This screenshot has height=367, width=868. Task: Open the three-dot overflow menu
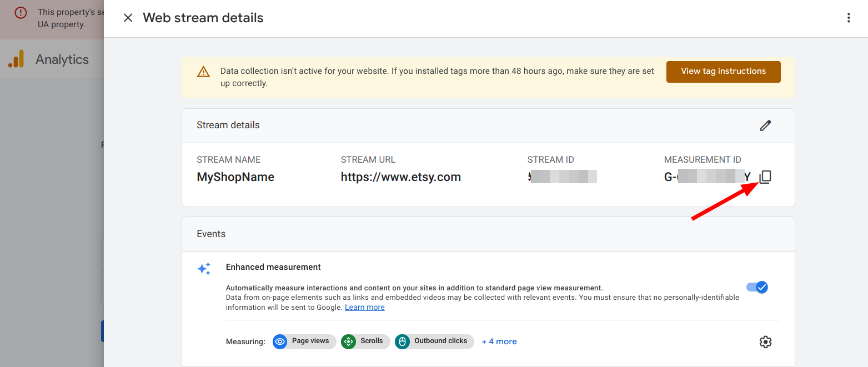pyautogui.click(x=849, y=17)
